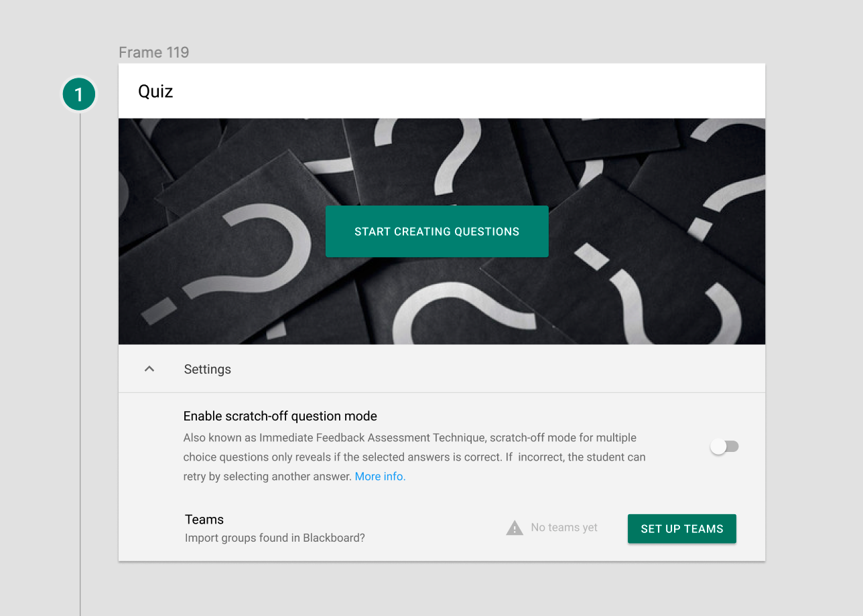Click the warning triangle icon
Image resolution: width=863 pixels, height=616 pixels.
(514, 528)
